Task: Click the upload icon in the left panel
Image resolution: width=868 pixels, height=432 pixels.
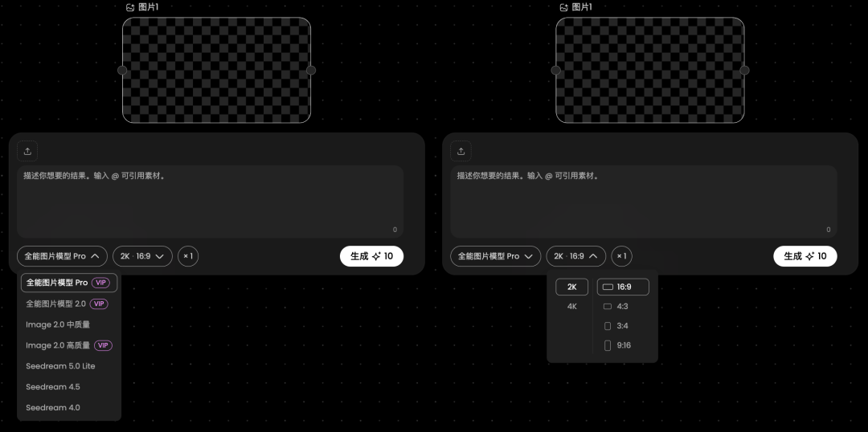Action: (27, 151)
